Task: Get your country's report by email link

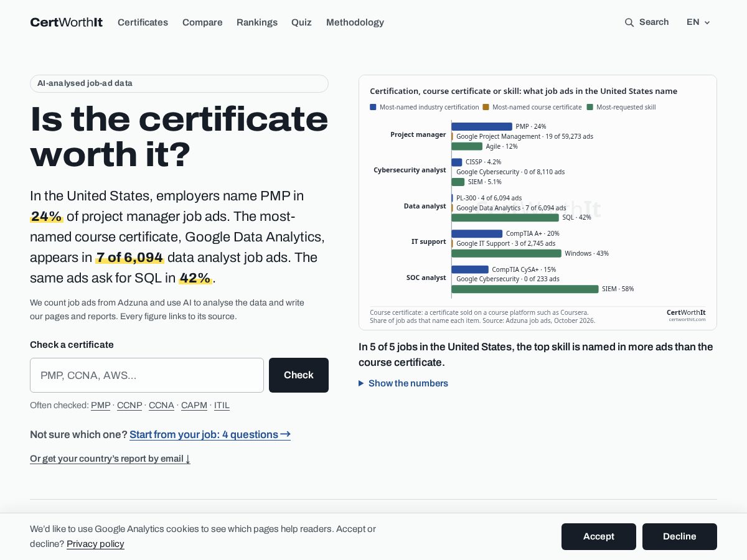Action: 110,459
